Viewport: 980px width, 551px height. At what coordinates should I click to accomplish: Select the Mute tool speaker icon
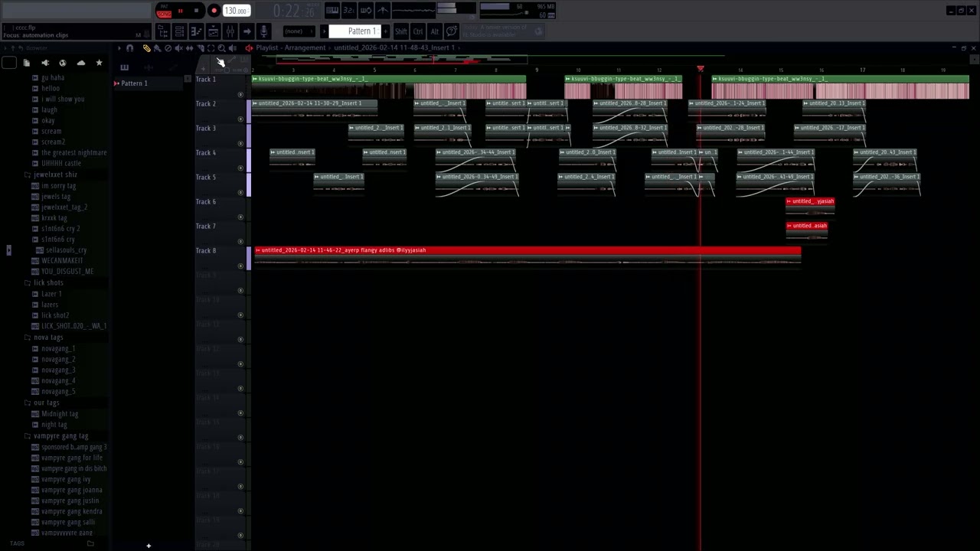pos(179,48)
